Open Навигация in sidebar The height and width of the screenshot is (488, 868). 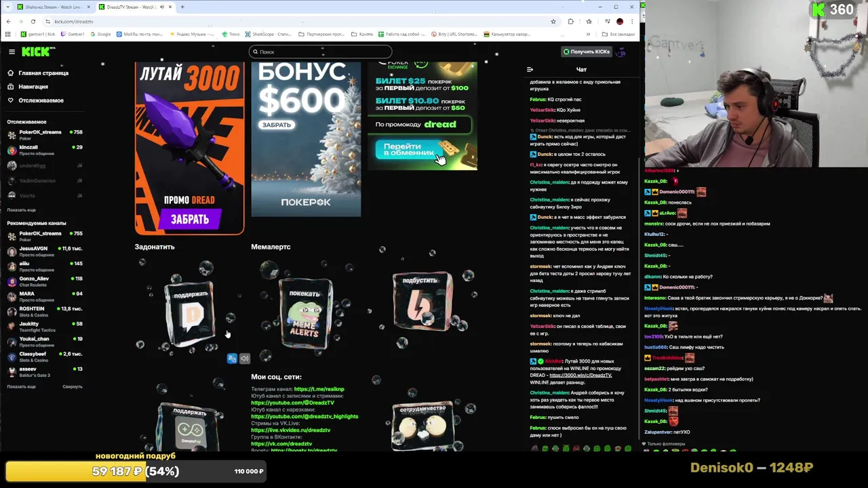33,87
